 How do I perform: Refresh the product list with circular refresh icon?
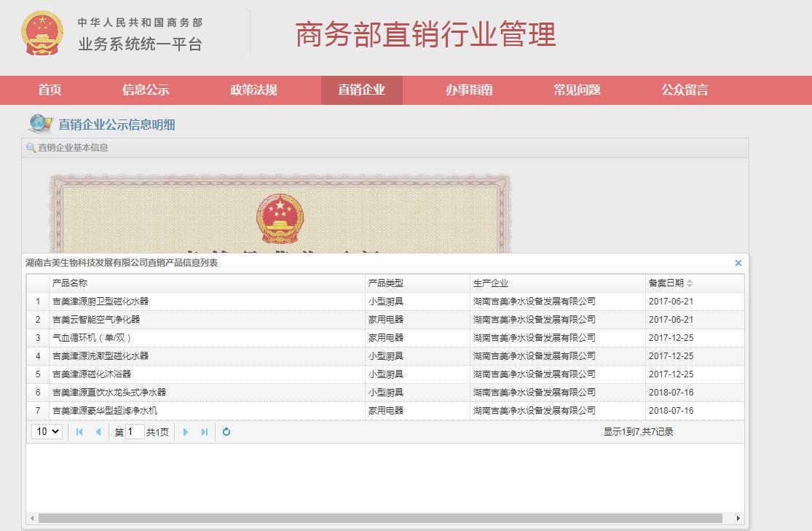[x=226, y=432]
